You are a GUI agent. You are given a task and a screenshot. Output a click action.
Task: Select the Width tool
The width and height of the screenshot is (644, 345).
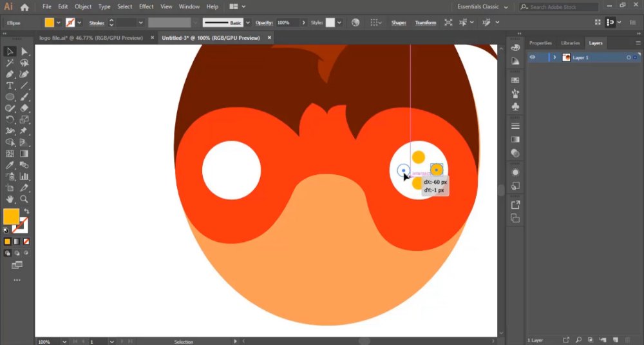point(10,131)
